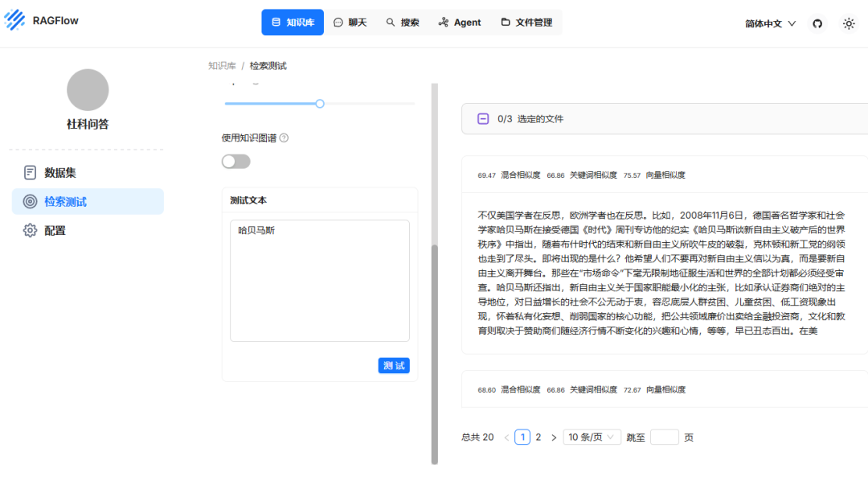
Task: Open the Agent tab
Action: pos(460,23)
